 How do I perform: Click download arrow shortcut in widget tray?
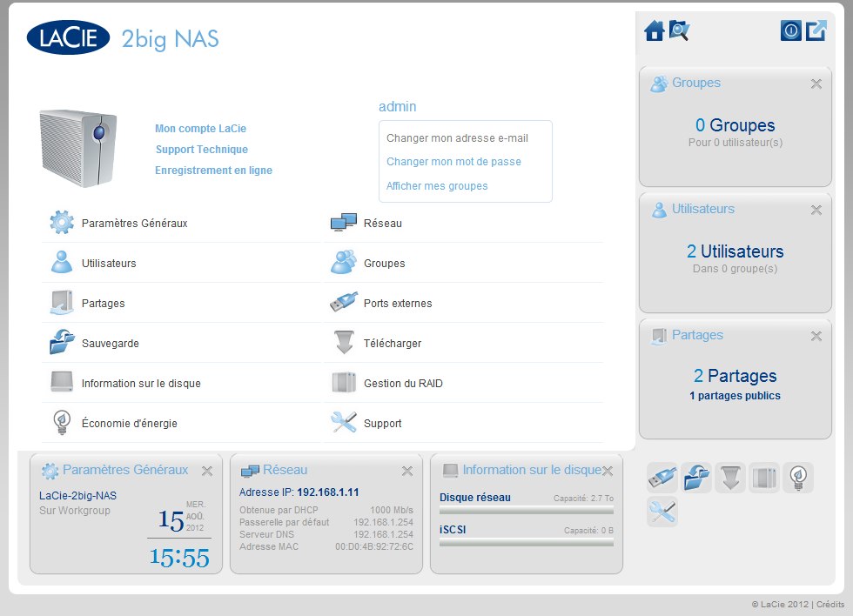pyautogui.click(x=730, y=478)
